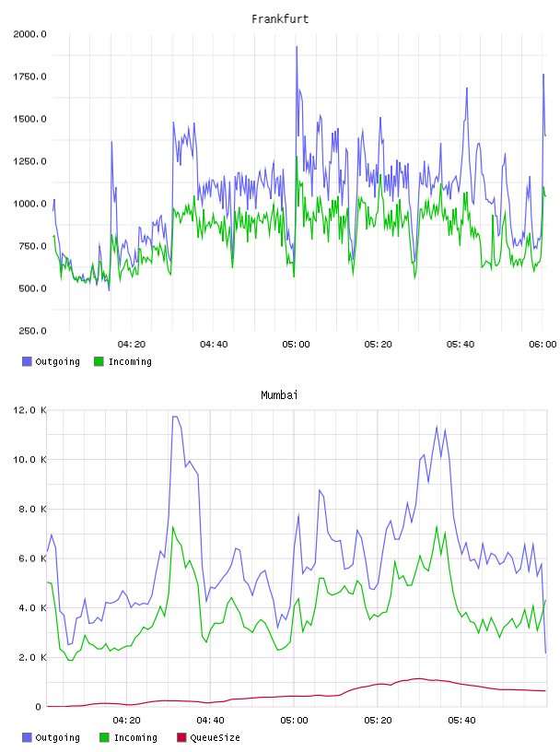Click the 05:40 time label on Frankfurt chart
The image size is (560, 752).
pyautogui.click(x=461, y=345)
